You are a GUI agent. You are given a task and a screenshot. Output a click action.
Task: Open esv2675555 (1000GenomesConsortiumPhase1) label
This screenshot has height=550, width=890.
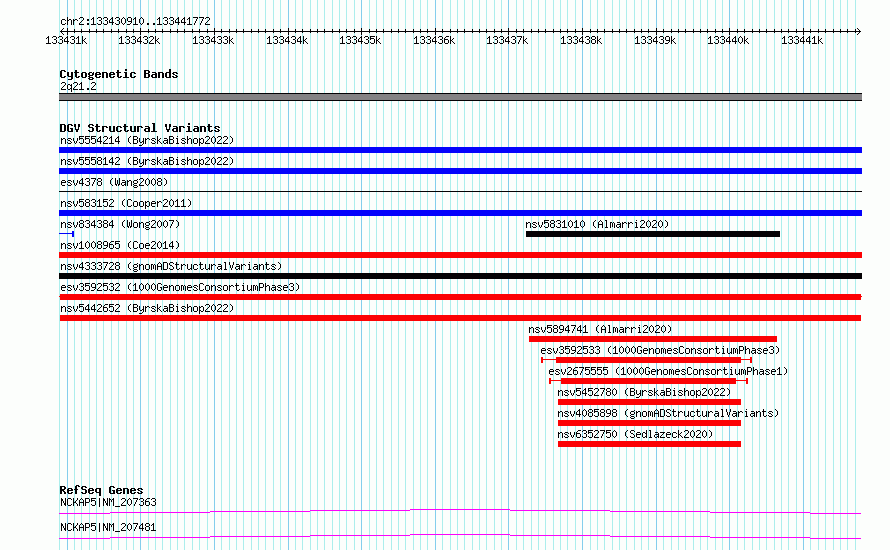coord(668,371)
